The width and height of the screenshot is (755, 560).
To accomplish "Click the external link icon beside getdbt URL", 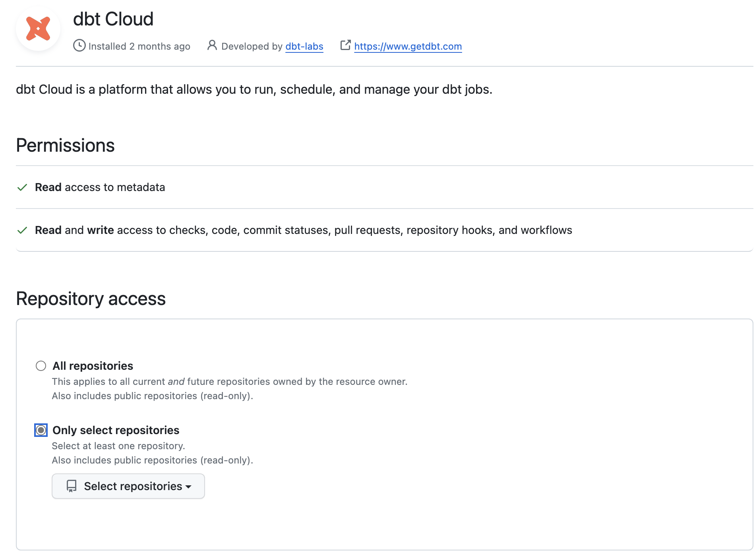I will tap(346, 45).
